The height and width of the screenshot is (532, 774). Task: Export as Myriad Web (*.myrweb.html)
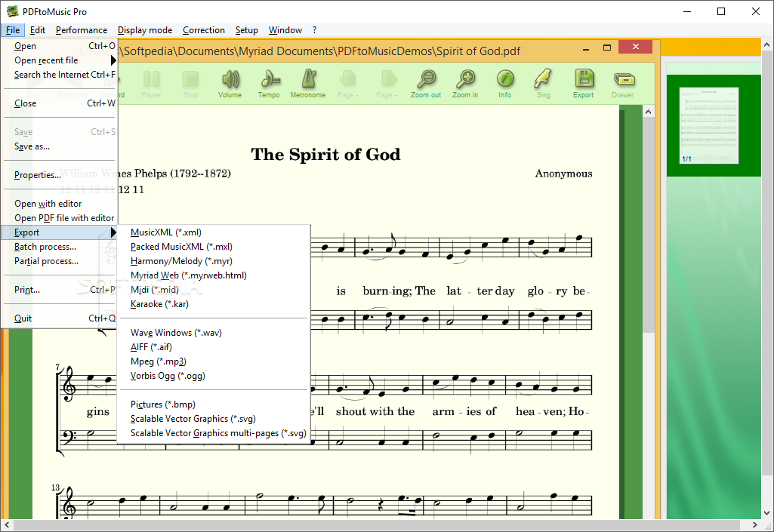coord(214,275)
